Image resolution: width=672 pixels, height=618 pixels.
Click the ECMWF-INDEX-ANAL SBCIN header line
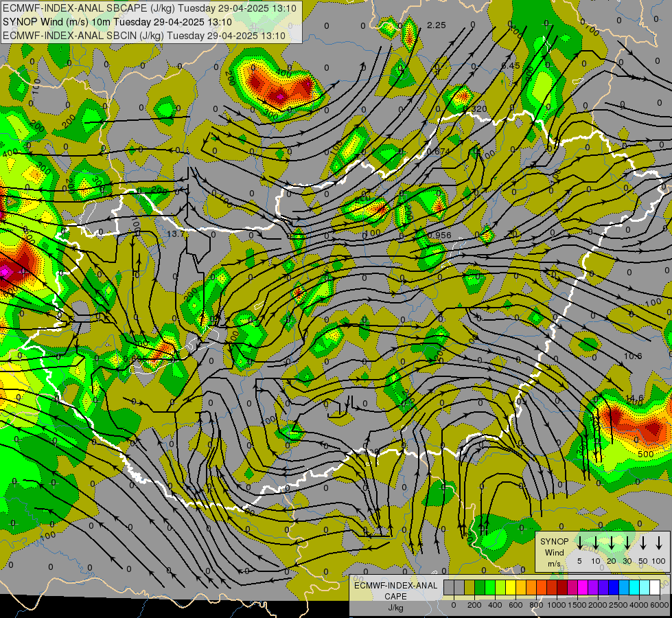(x=144, y=36)
